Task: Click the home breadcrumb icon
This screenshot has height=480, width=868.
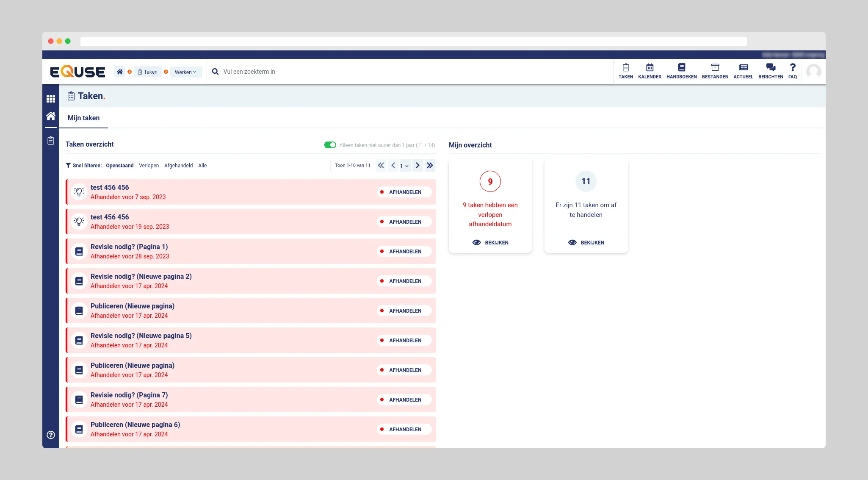Action: point(120,72)
